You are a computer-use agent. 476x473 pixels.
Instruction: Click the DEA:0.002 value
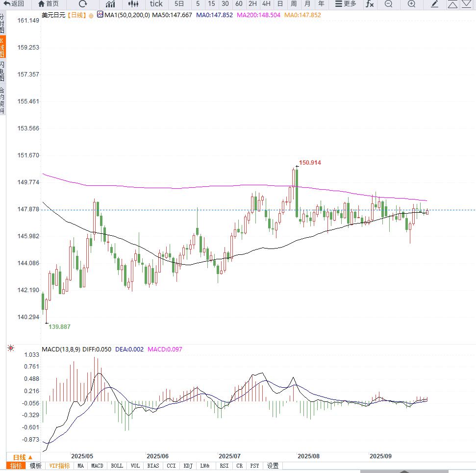tap(129, 349)
